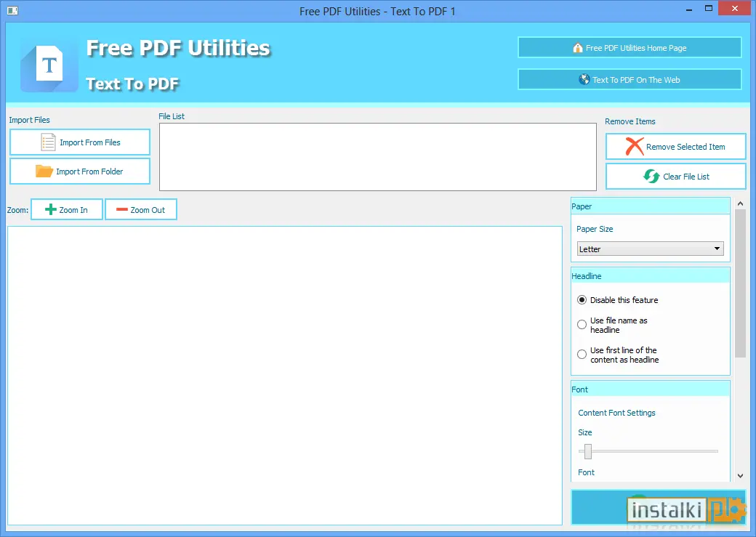Close the Free PDF Utilities window
The image size is (756, 537).
(x=734, y=8)
